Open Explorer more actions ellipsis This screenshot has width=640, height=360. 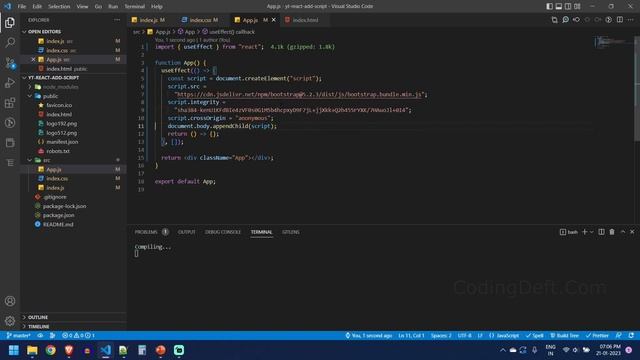point(117,20)
